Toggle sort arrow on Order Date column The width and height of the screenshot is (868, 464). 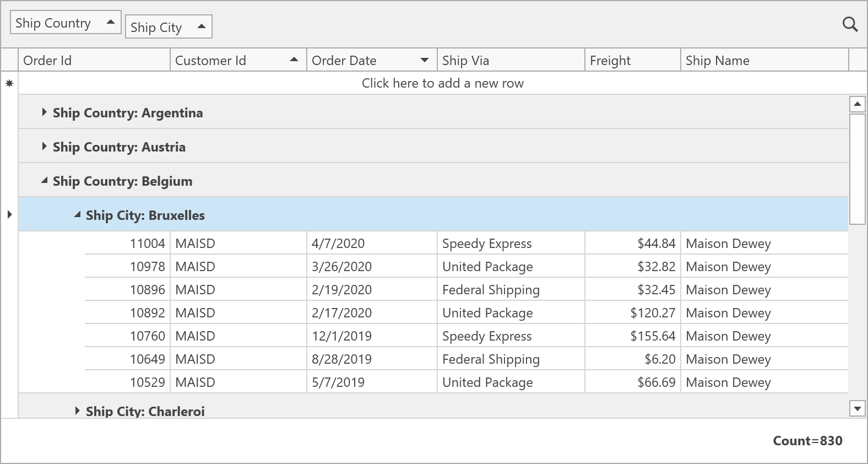[x=425, y=60]
